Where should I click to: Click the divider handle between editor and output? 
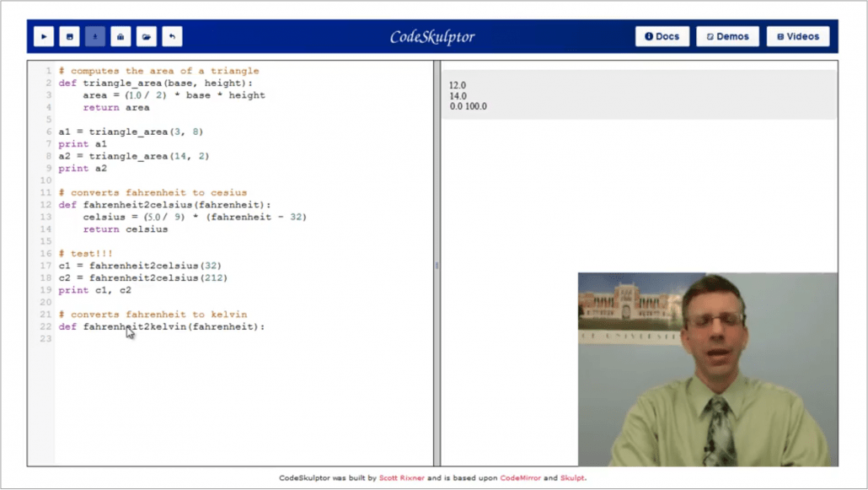[x=437, y=266]
